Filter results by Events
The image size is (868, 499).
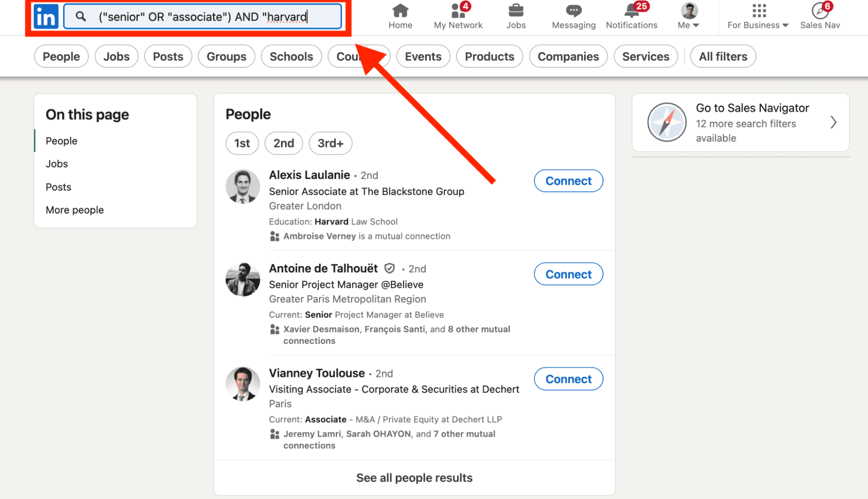423,56
